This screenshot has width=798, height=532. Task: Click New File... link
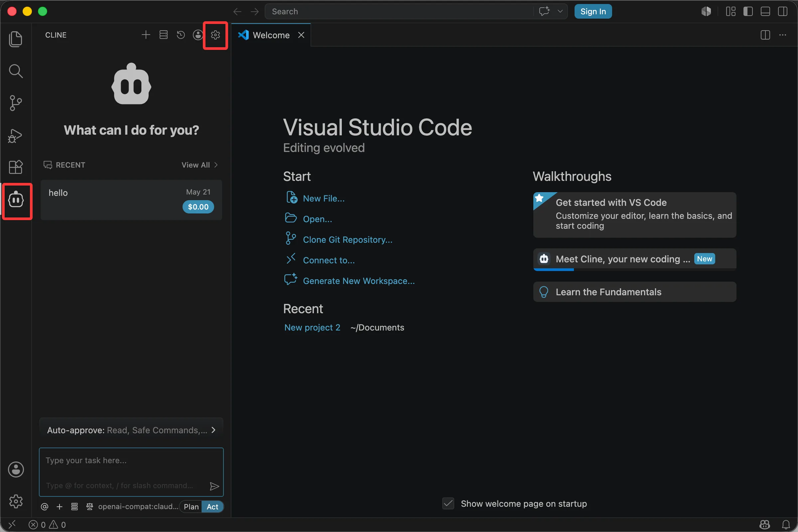[x=323, y=198]
